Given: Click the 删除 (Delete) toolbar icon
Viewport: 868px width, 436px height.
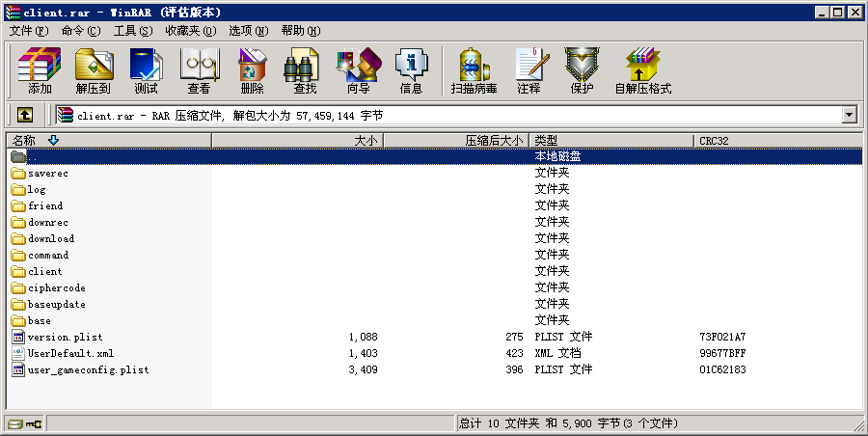Looking at the screenshot, I should [252, 70].
